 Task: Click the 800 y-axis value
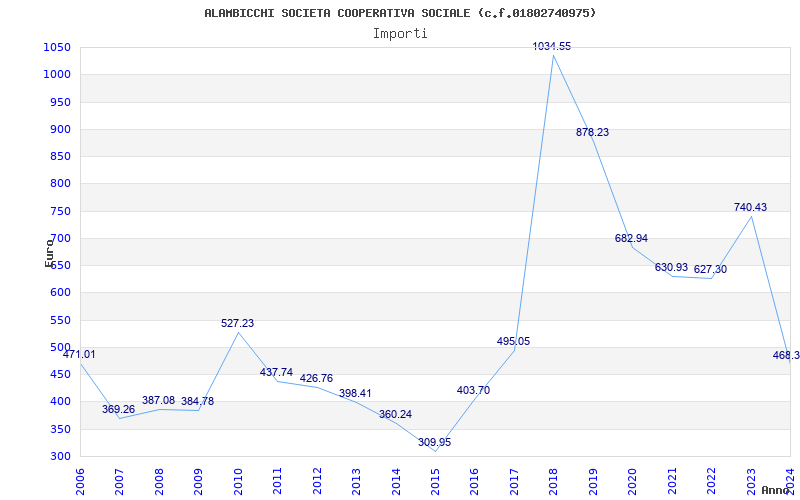point(60,184)
